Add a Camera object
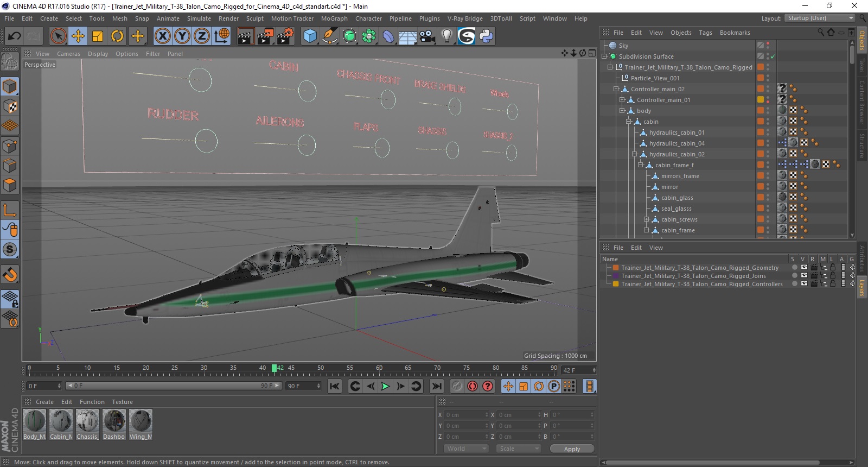This screenshot has width=868, height=467. click(427, 36)
